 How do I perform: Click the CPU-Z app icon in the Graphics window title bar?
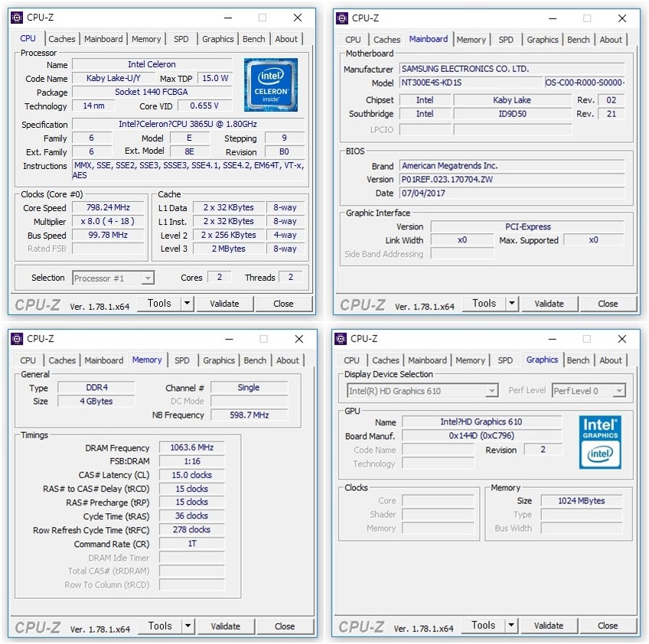pos(341,339)
